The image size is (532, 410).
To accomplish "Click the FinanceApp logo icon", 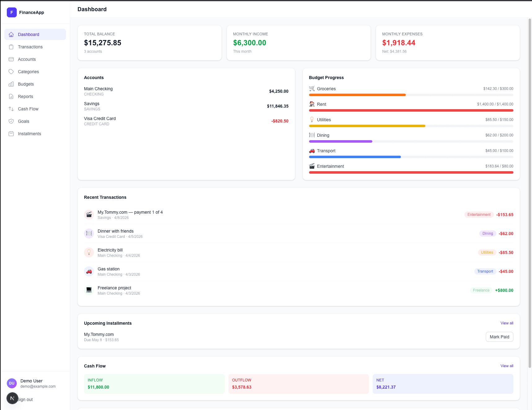I will click(11, 12).
